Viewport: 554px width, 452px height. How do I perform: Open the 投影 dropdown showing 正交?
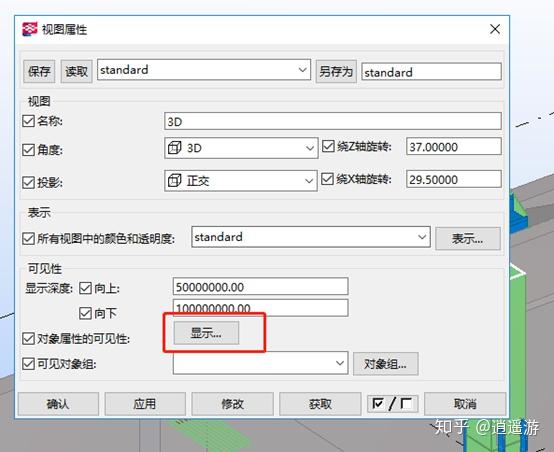(x=241, y=181)
